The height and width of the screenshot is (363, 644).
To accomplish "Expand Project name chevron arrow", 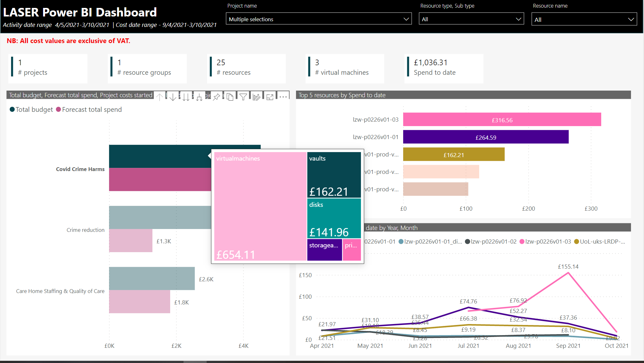I will coord(406,19).
